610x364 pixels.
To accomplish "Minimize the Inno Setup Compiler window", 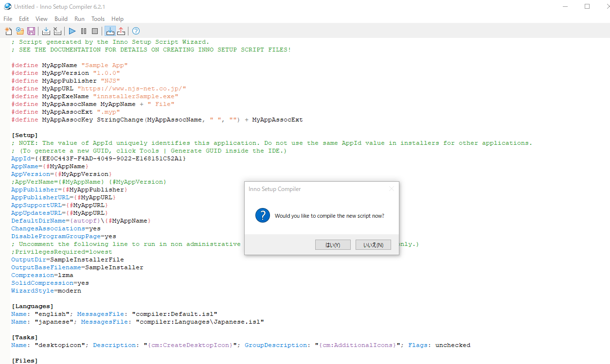I will (565, 7).
